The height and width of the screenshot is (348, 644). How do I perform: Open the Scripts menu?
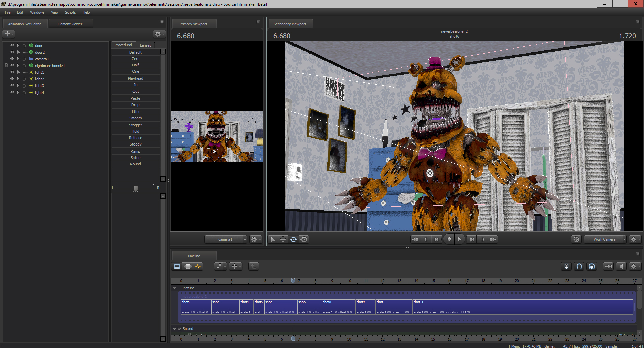click(x=70, y=12)
